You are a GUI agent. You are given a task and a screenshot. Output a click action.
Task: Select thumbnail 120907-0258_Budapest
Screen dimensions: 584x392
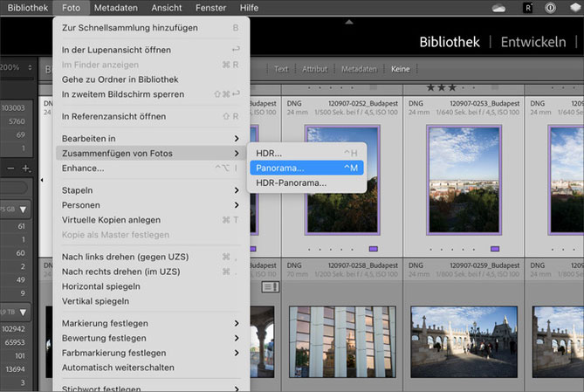[x=342, y=342]
